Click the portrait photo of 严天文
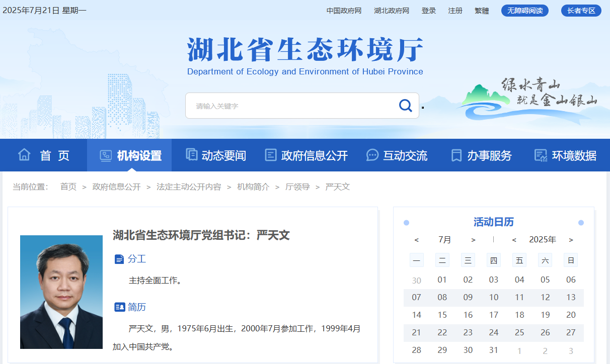Image resolution: width=610 pixels, height=364 pixels. click(61, 292)
